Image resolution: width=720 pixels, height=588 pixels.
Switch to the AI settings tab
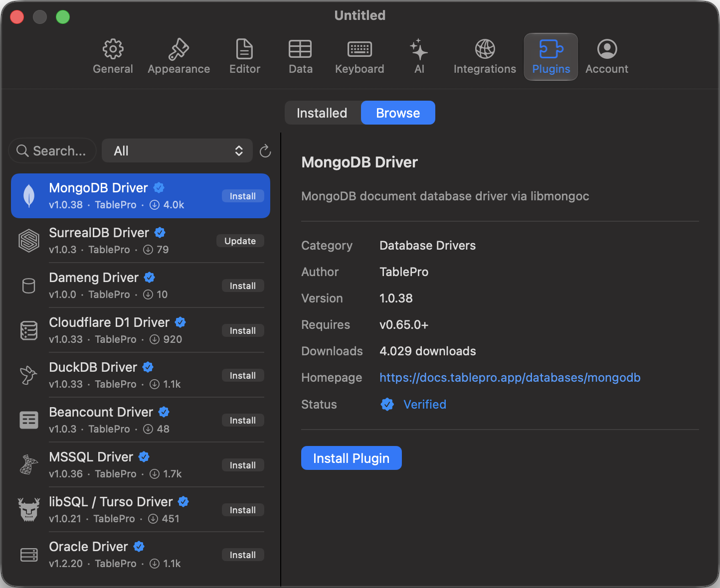419,57
